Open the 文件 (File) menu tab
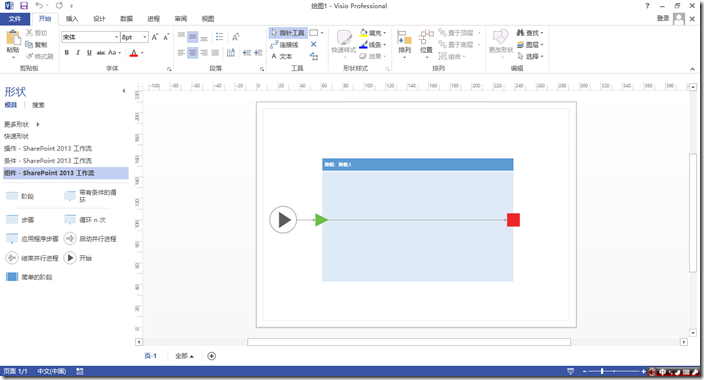Viewport: 704px width, 380px height. point(15,18)
